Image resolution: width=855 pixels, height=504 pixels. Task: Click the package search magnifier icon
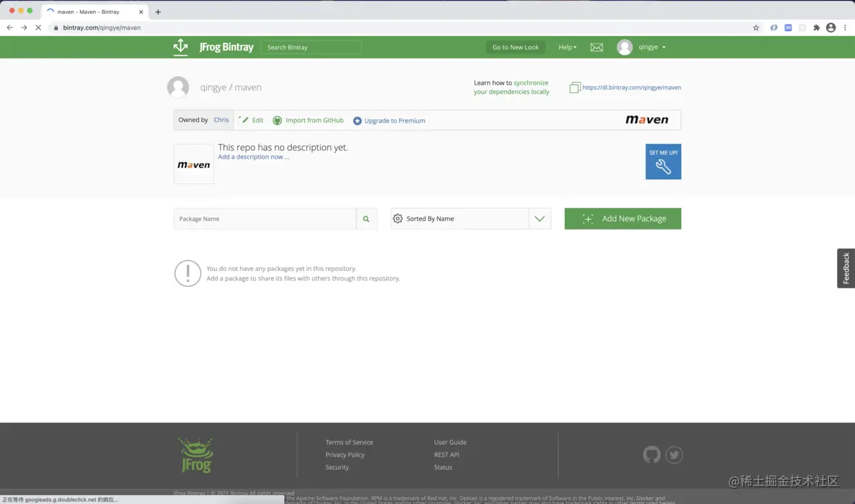tap(366, 219)
